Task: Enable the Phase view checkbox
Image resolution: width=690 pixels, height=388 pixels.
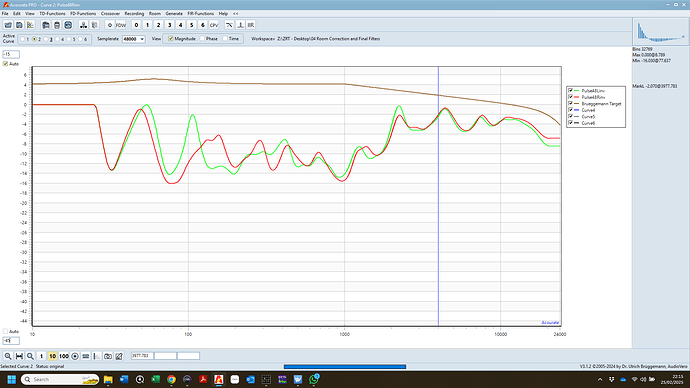Action: pyautogui.click(x=202, y=39)
